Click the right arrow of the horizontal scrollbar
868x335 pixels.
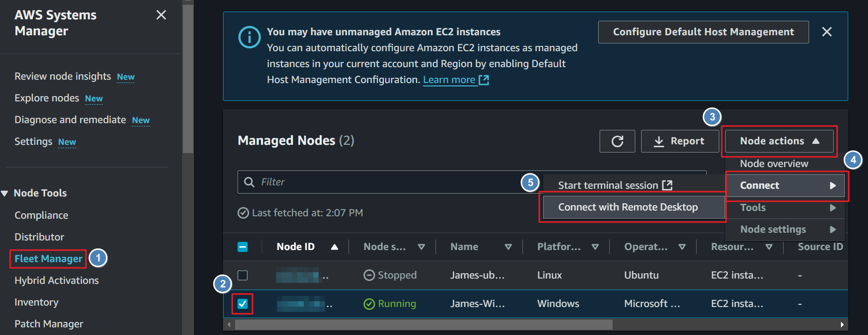tap(842, 324)
